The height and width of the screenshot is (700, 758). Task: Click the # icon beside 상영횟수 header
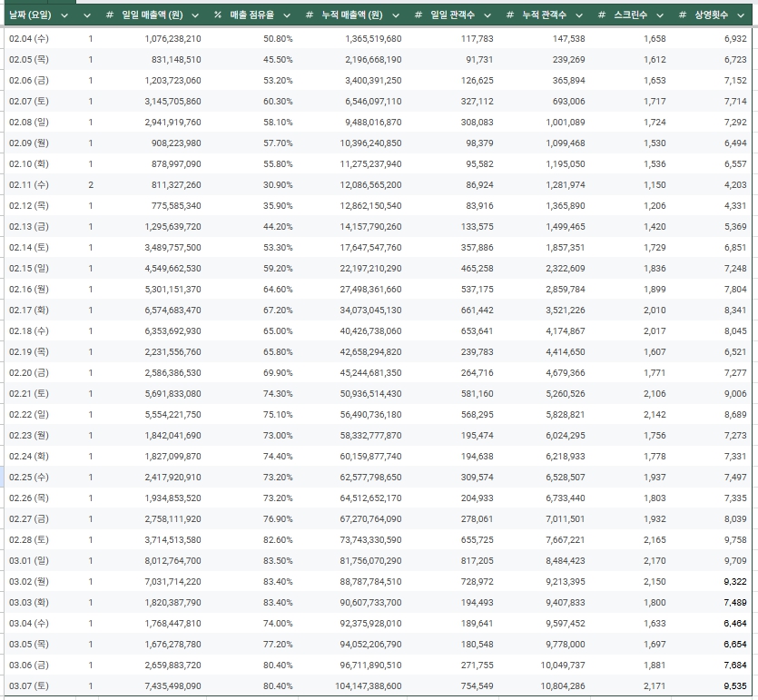pos(683,15)
